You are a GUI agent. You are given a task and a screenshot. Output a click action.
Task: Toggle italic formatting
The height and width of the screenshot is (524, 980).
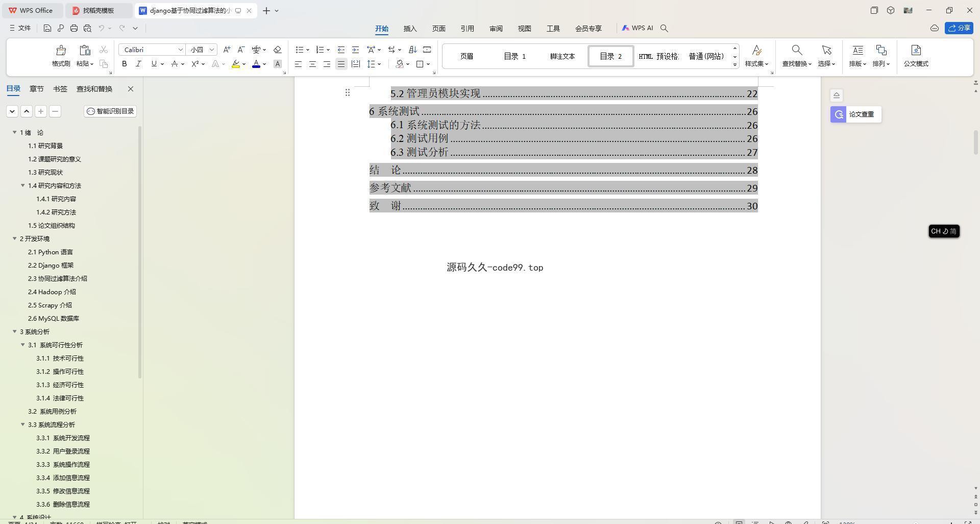pyautogui.click(x=138, y=64)
